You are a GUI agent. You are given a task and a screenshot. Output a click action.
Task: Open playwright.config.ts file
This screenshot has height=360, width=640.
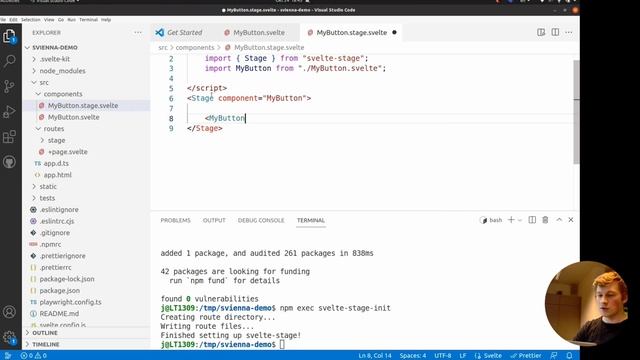[87, 302]
